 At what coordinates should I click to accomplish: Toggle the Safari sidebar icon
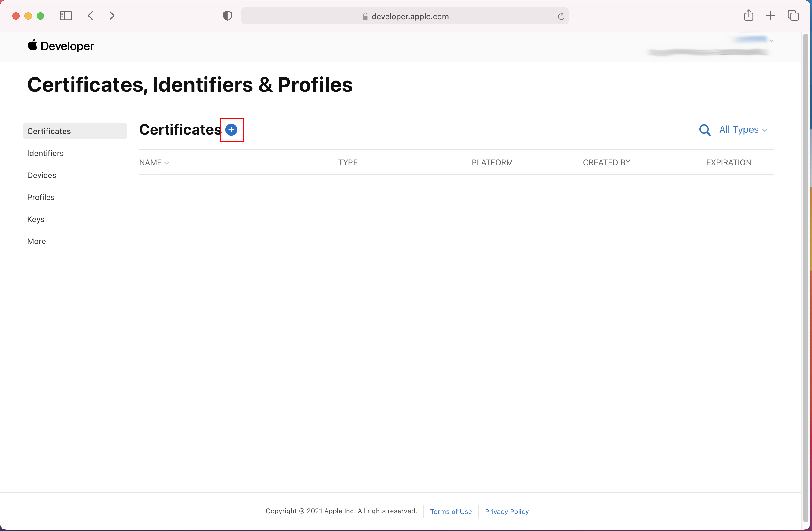[x=65, y=16]
